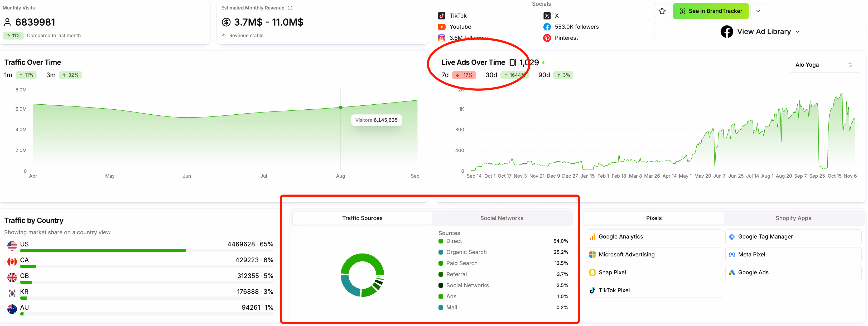
Task: Open the X social profile icon
Action: point(547,16)
